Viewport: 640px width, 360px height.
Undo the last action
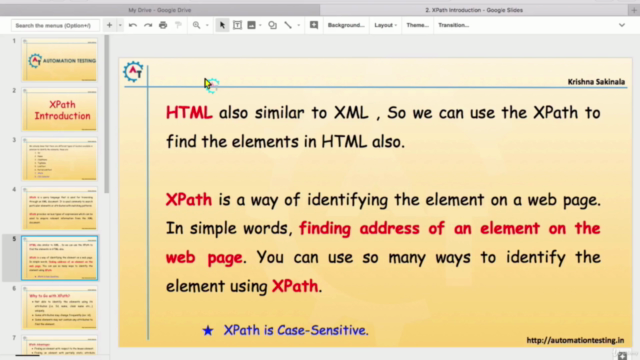(x=133, y=25)
